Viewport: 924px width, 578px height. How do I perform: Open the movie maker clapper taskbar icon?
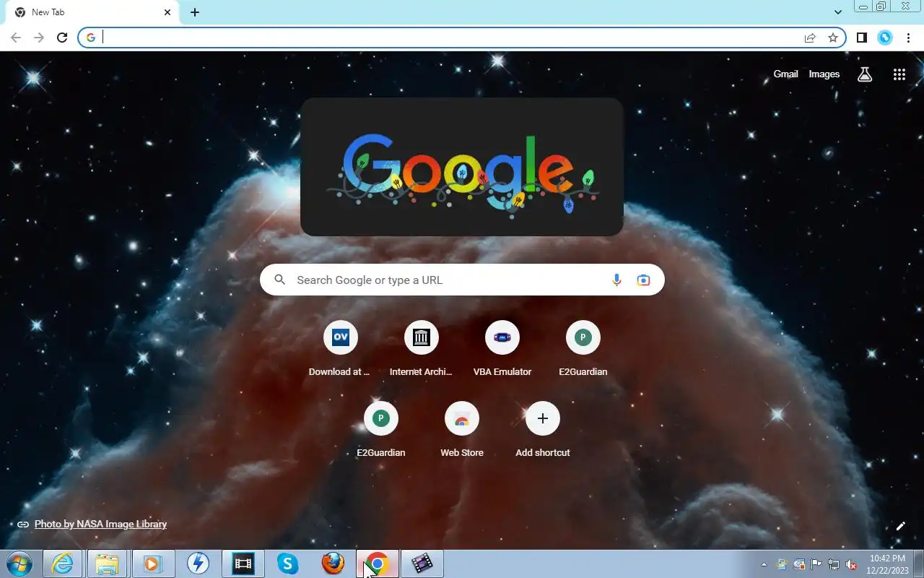422,564
